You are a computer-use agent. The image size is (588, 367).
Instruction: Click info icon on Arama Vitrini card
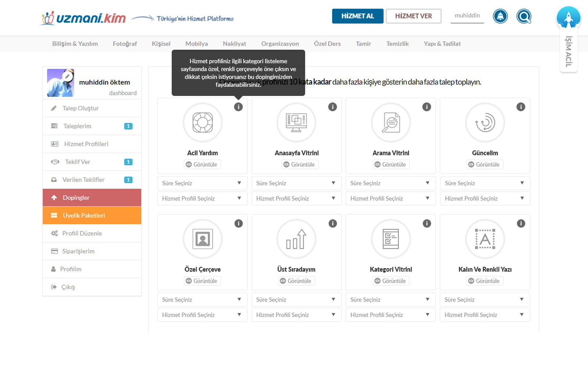tap(426, 107)
